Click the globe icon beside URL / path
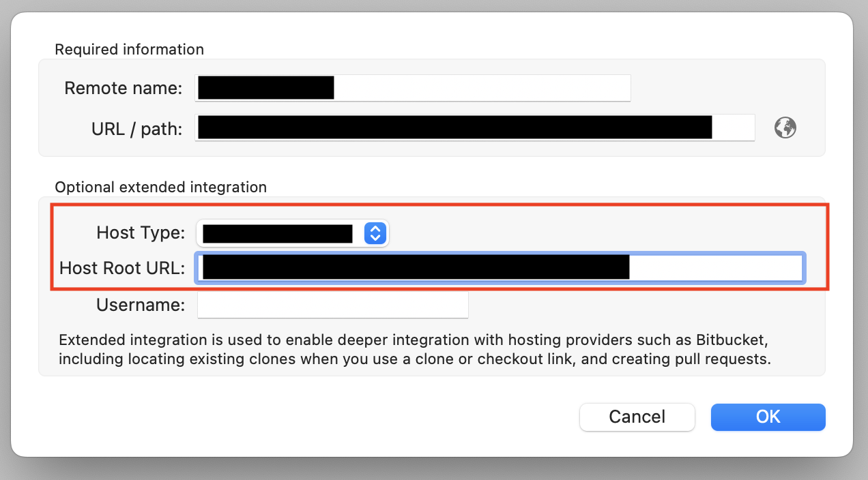This screenshot has height=480, width=868. [785, 127]
